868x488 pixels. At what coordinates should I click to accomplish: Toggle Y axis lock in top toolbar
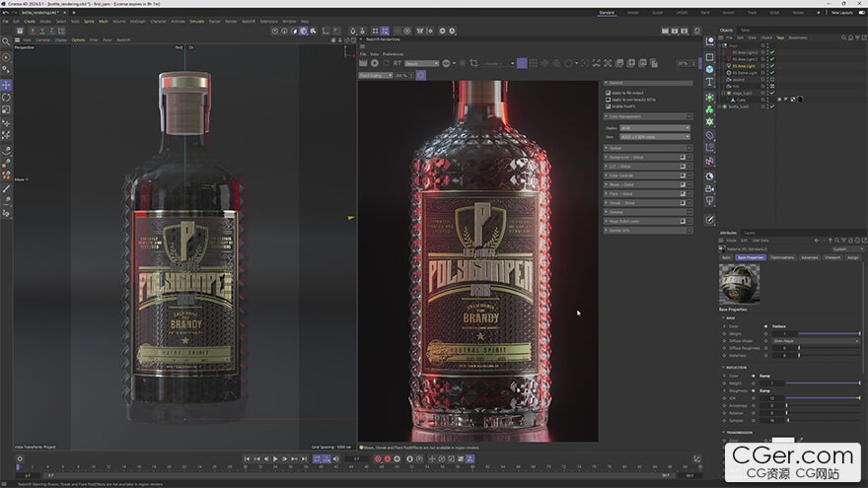pyautogui.click(x=42, y=31)
